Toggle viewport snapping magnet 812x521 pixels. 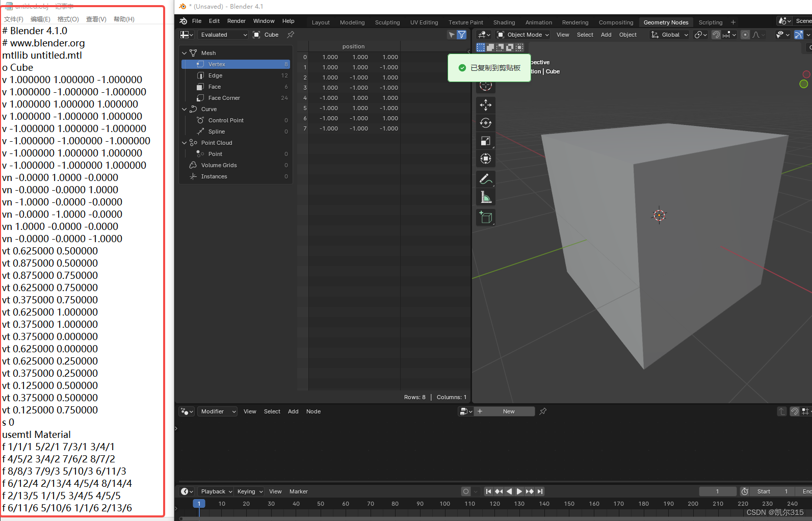[x=716, y=35]
